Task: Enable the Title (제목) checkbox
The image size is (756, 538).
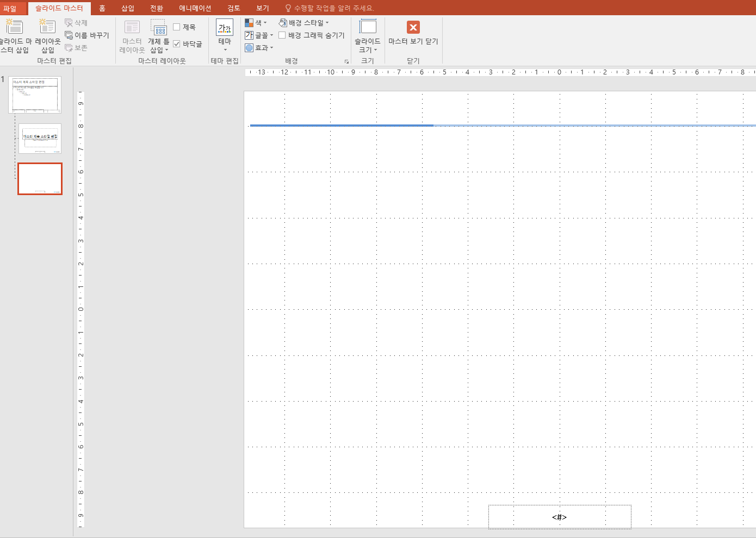Action: click(x=176, y=27)
